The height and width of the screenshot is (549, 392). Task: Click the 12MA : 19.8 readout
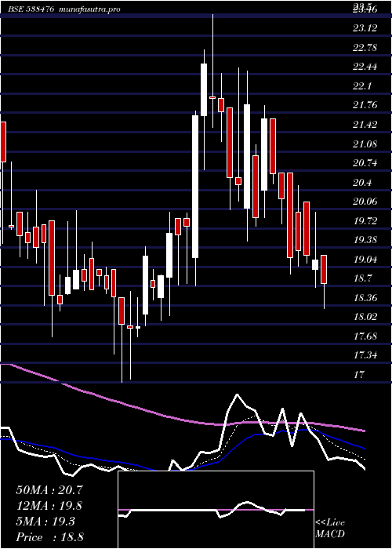49,506
